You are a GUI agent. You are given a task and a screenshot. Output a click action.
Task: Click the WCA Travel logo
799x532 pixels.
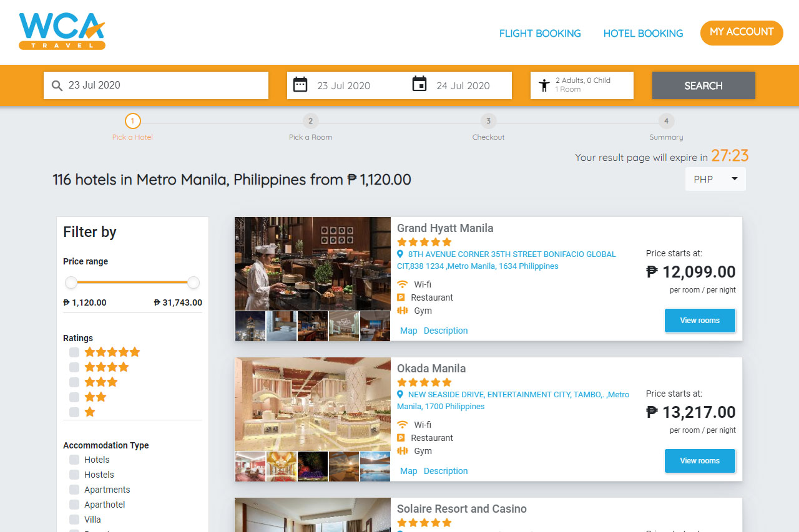pyautogui.click(x=62, y=31)
